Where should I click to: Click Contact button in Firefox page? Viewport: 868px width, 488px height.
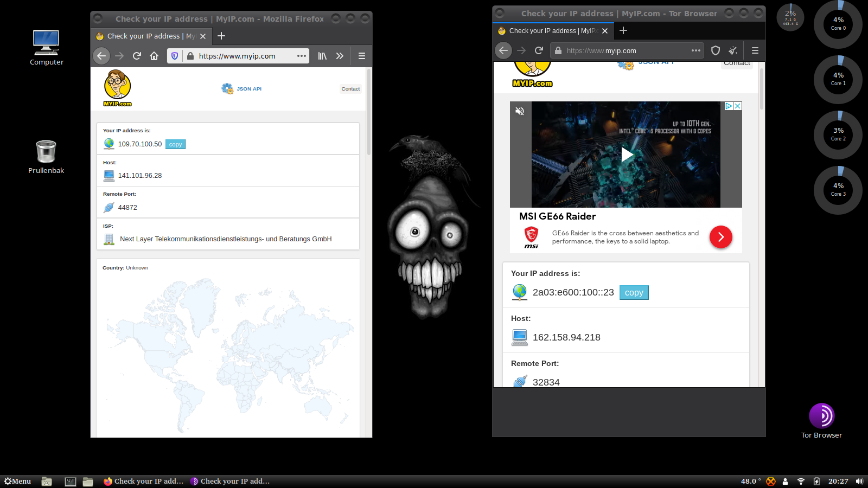pyautogui.click(x=350, y=89)
